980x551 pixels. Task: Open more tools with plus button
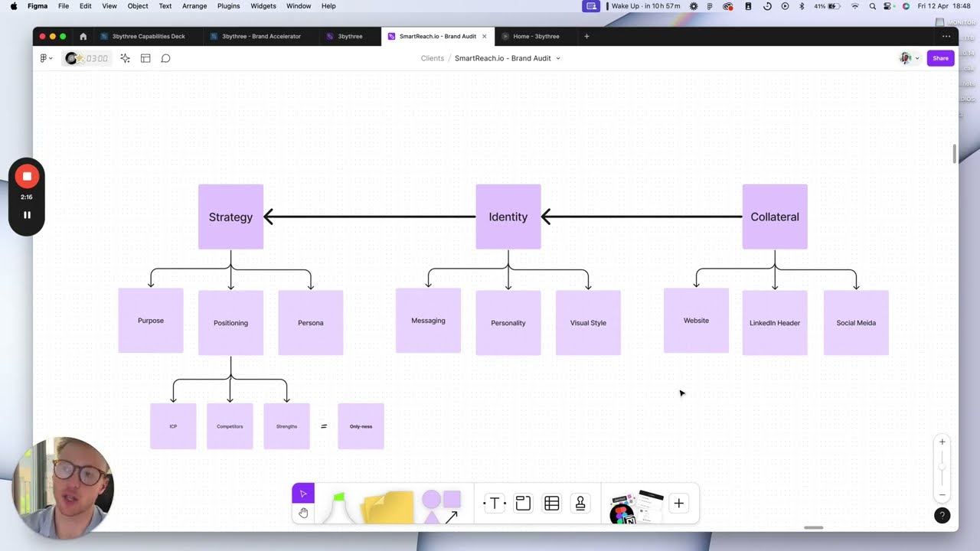tap(678, 504)
